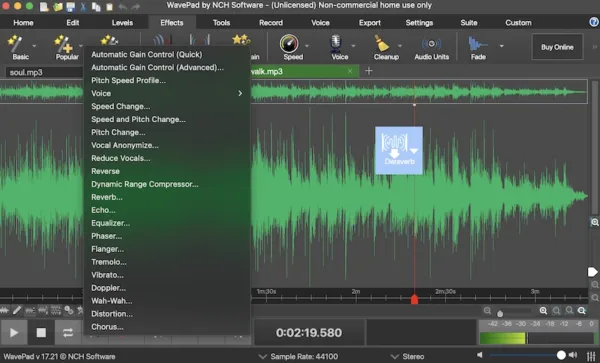The width and height of the screenshot is (600, 363).
Task: Open the Stereo channel dropdown
Action: [x=408, y=356]
